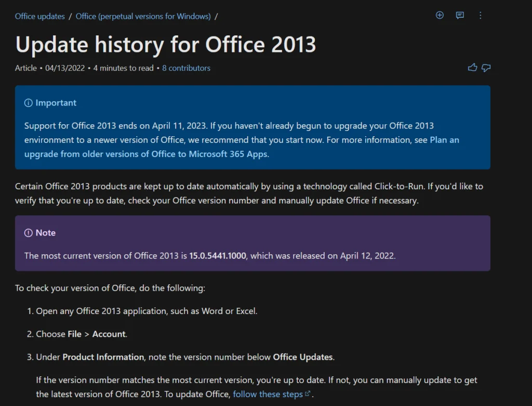Click the Update history for Office 2013 heading
Image resolution: width=532 pixels, height=406 pixels.
click(x=165, y=45)
